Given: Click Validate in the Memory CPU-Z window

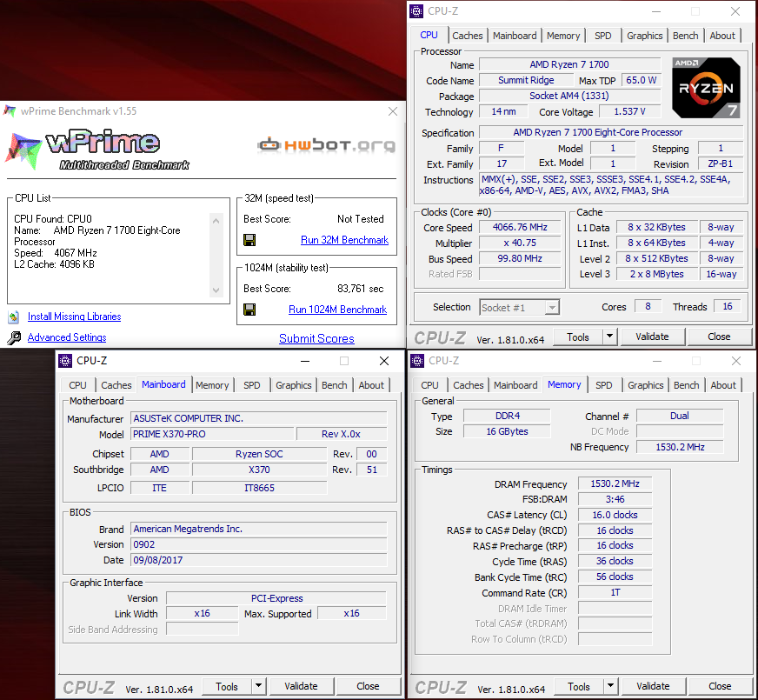Looking at the screenshot, I should pyautogui.click(x=653, y=686).
